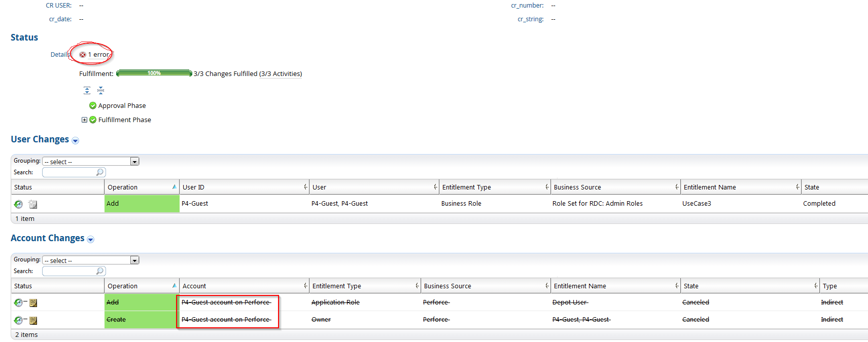This screenshot has height=342, width=868.
Task: Sort Account Changes by Entitlement Name column
Action: coord(615,286)
